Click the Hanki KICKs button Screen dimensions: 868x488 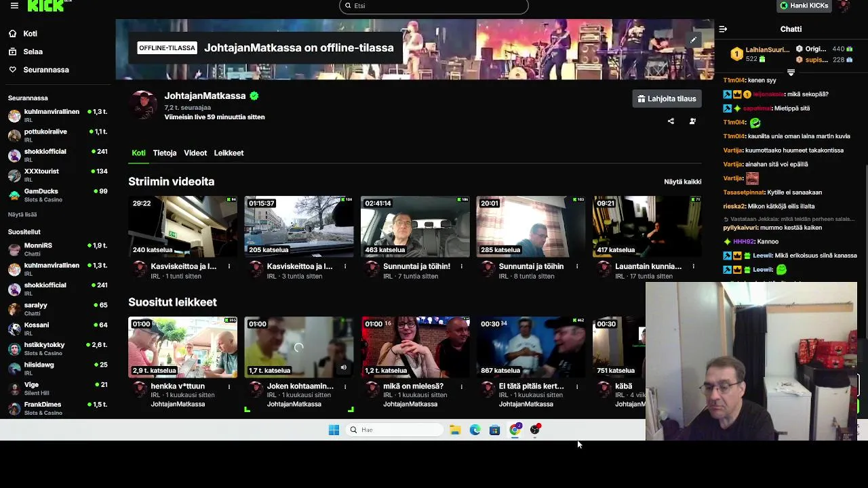(804, 5)
